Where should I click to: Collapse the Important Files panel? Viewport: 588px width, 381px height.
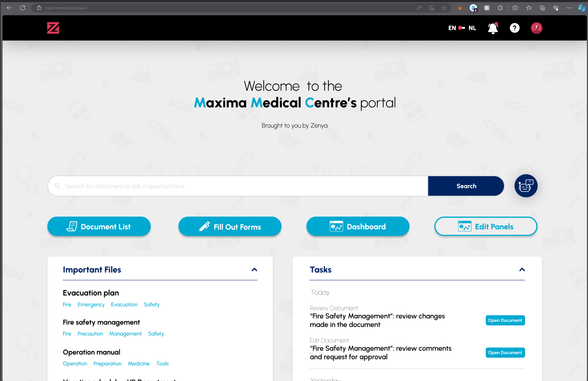pos(254,269)
